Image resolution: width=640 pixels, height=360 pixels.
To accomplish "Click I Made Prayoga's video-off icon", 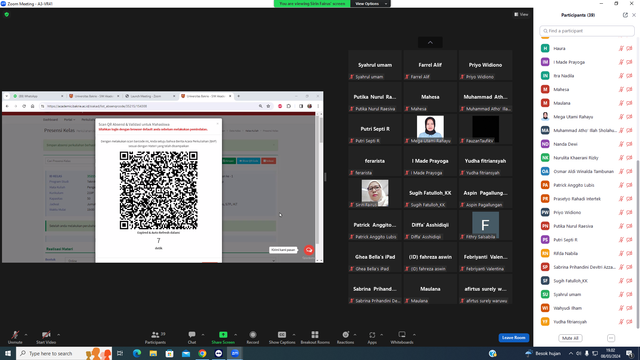I will (629, 62).
